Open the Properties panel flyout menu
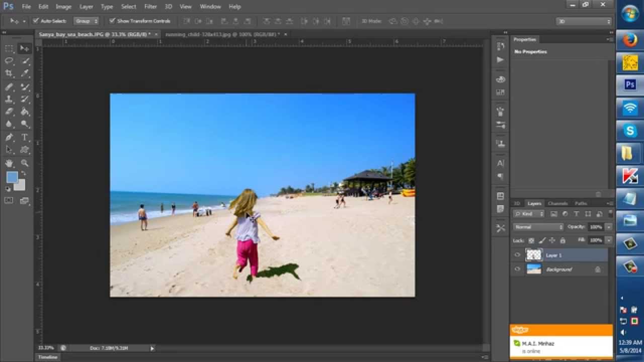This screenshot has height=362, width=644. click(610, 39)
